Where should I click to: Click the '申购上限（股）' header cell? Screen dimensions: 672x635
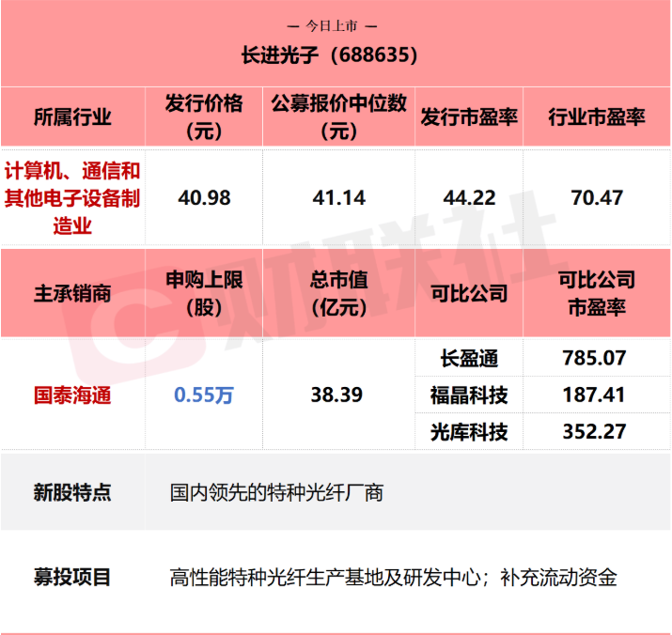pos(204,293)
